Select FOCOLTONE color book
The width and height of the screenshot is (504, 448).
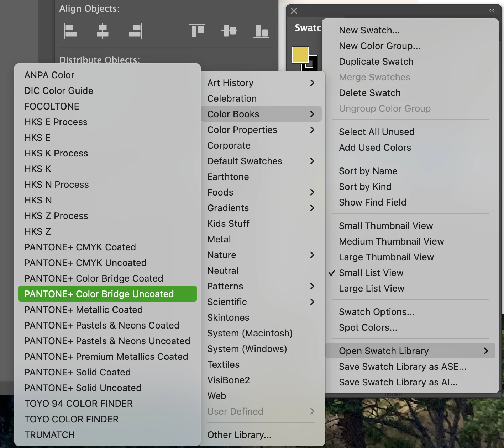107,106
